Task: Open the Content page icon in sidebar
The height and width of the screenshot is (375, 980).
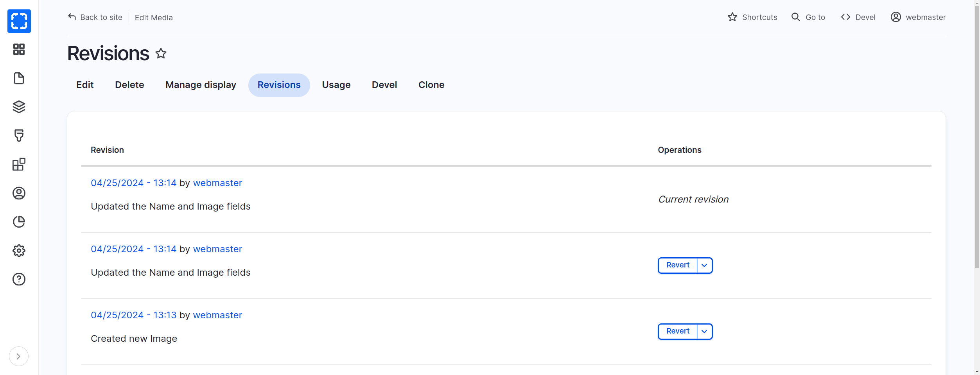Action: [x=19, y=78]
